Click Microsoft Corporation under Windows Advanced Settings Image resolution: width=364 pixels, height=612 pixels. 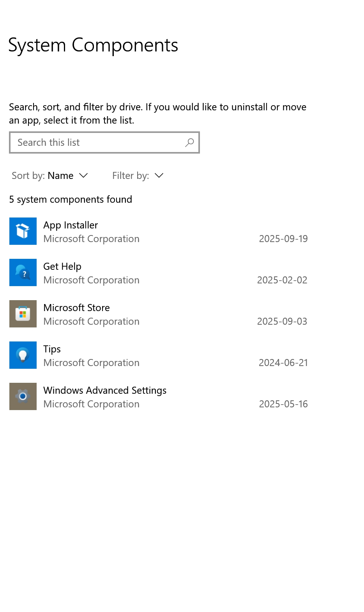pyautogui.click(x=91, y=404)
